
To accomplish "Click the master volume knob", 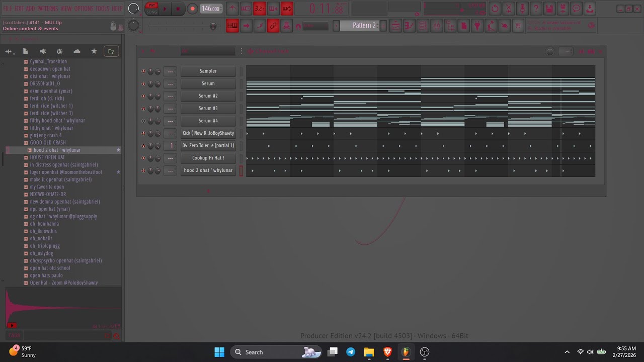I will coord(133,9).
